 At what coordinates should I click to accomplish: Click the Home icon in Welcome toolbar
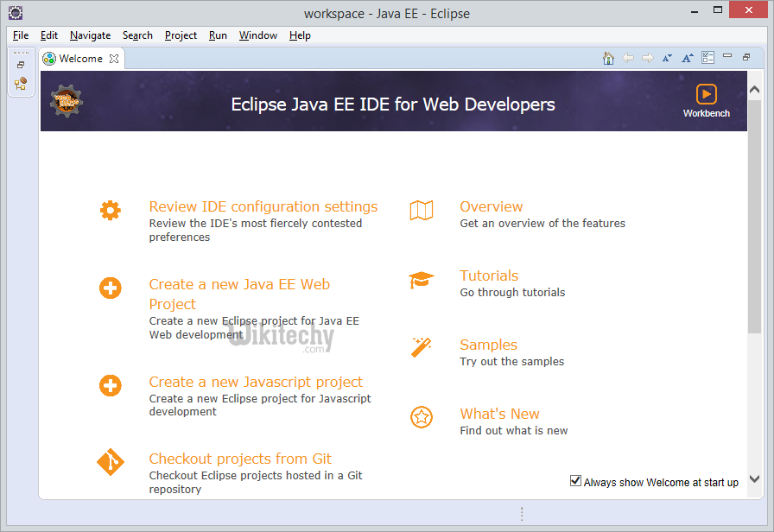click(x=608, y=58)
